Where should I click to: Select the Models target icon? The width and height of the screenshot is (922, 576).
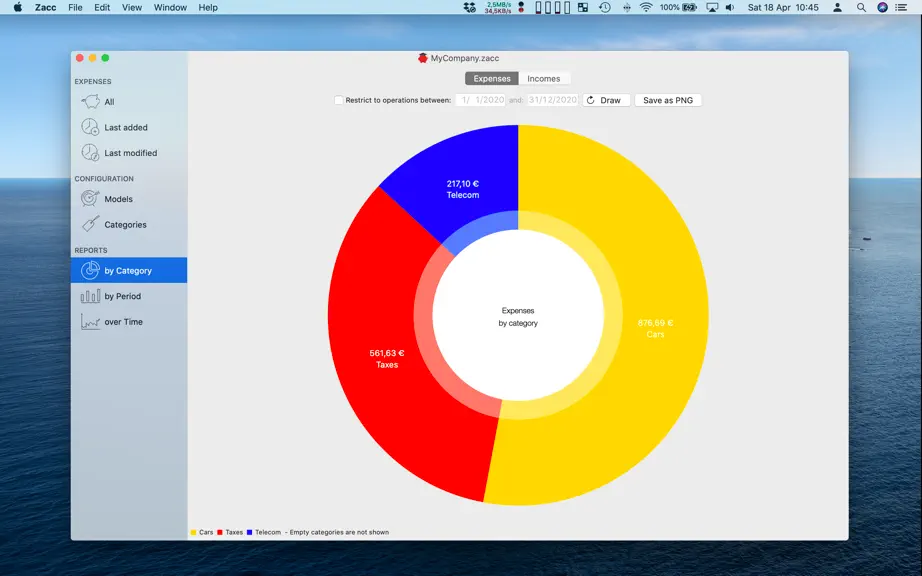point(90,199)
